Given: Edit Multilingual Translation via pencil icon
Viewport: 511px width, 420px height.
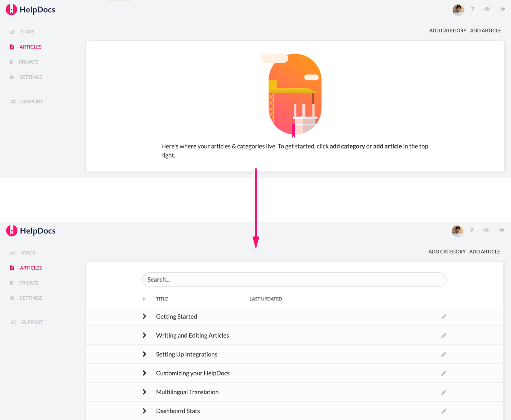Looking at the screenshot, I should click(444, 392).
